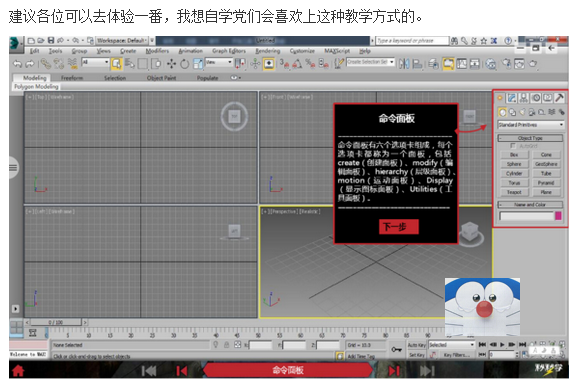The height and width of the screenshot is (386, 570).
Task: Open the reference coordinate View dropdown
Action: (x=218, y=62)
